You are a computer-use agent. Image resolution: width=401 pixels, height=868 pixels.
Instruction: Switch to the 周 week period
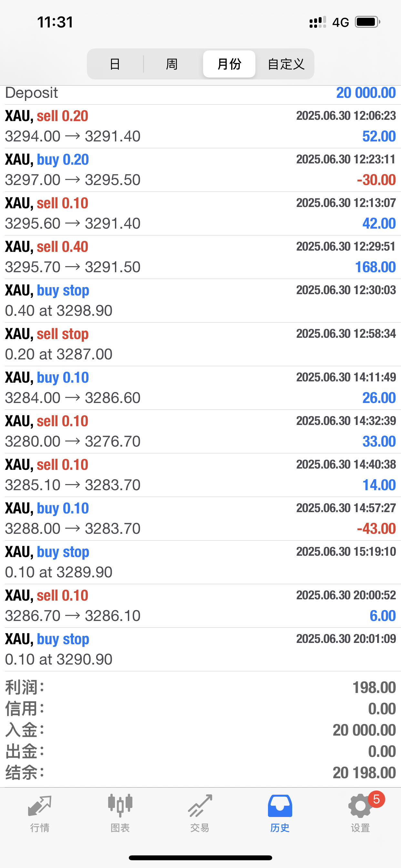[x=172, y=64]
